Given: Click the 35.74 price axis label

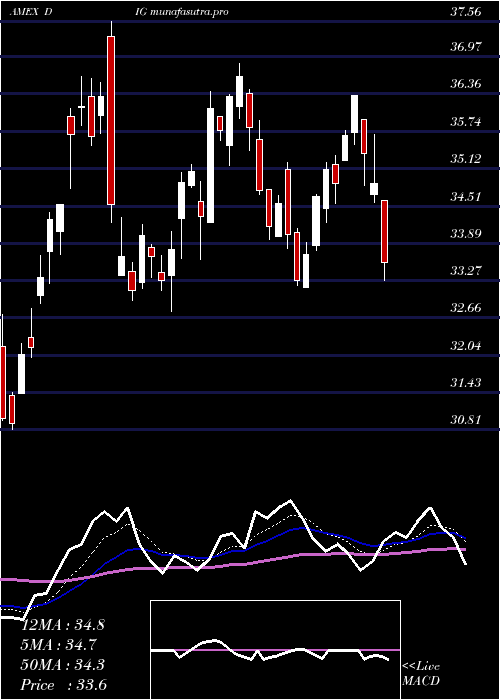Looking at the screenshot, I should coord(466,121).
